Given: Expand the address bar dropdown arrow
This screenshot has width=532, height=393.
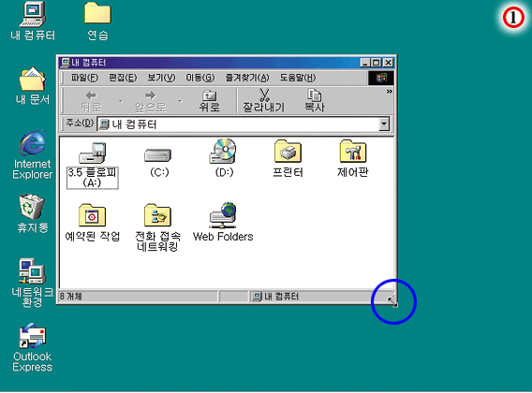Looking at the screenshot, I should (x=384, y=124).
